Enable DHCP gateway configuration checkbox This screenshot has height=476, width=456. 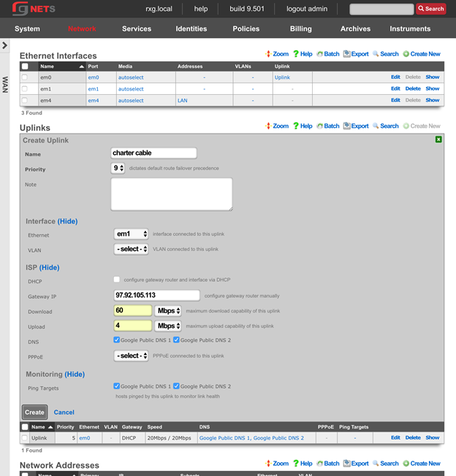(117, 280)
